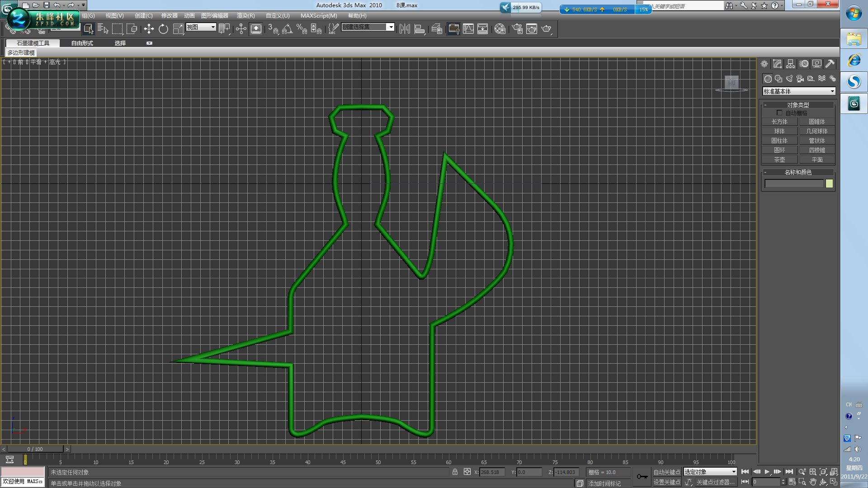Select Cameras category icon
868x488 pixels.
[x=800, y=79]
